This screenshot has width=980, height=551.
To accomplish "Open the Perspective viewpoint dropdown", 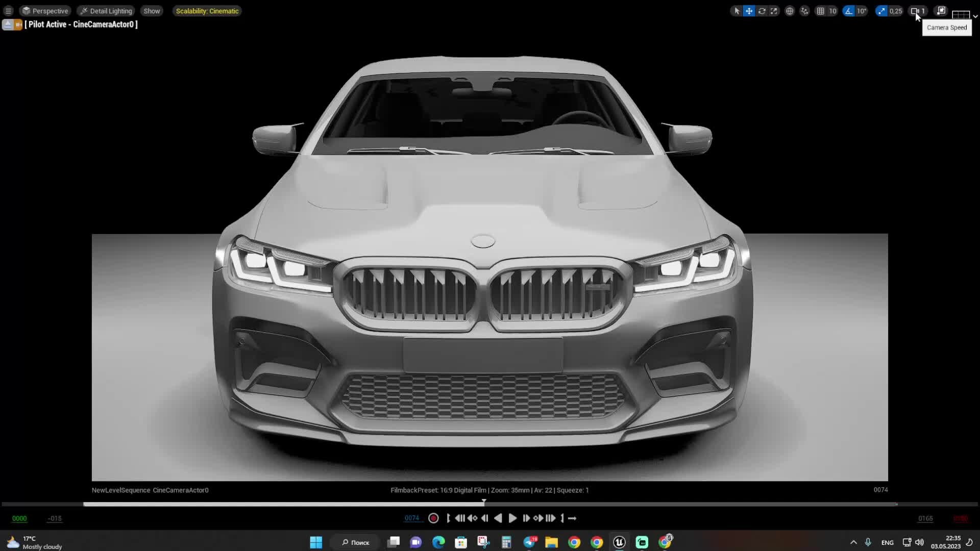I will tap(45, 11).
